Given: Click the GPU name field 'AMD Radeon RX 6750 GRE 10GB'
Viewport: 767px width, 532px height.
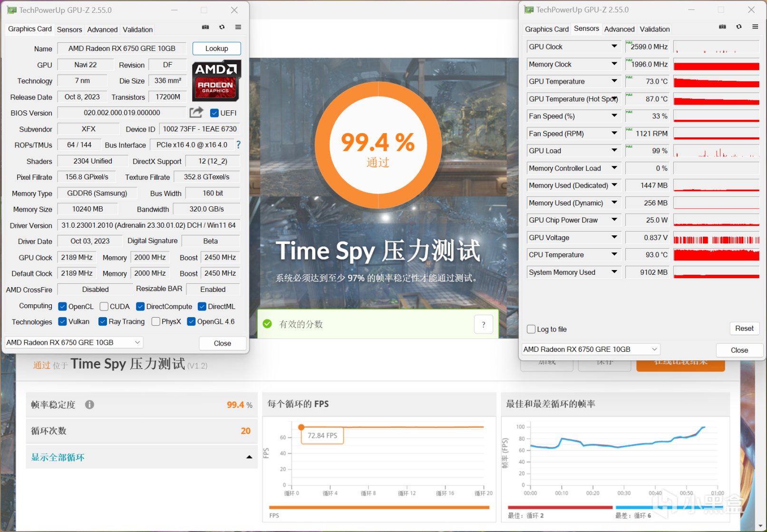Looking at the screenshot, I should [122, 48].
